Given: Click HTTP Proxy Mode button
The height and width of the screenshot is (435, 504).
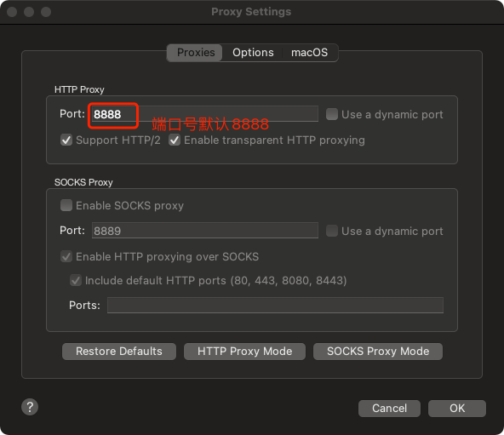Looking at the screenshot, I should click(244, 352).
